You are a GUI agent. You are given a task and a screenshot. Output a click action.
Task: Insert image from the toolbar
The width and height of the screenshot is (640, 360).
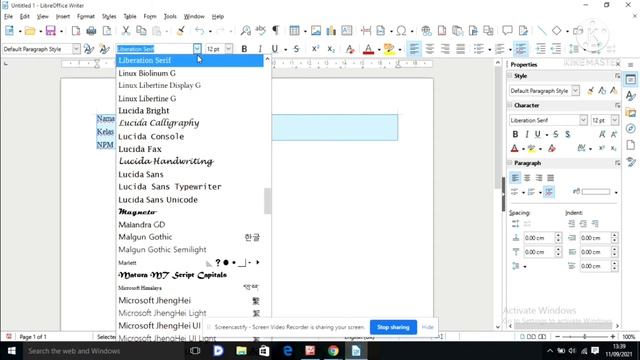[316, 31]
